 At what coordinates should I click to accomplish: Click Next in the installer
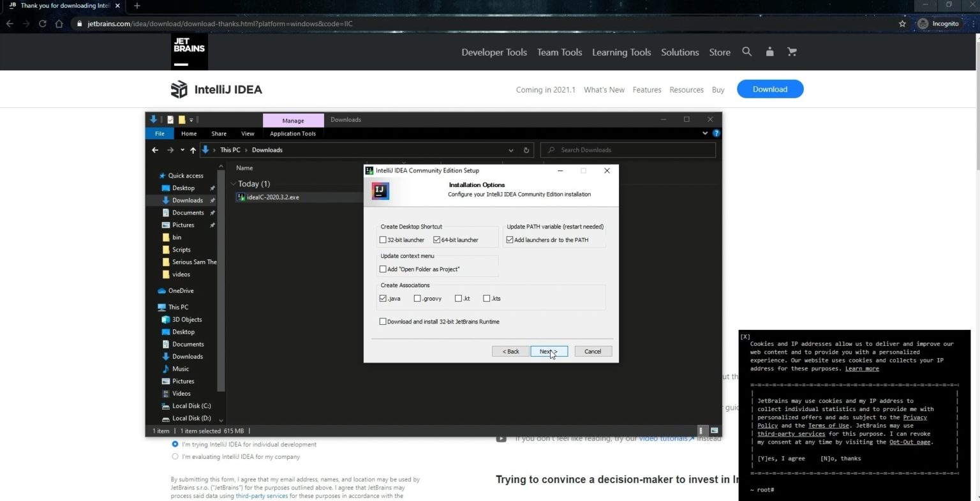(549, 352)
